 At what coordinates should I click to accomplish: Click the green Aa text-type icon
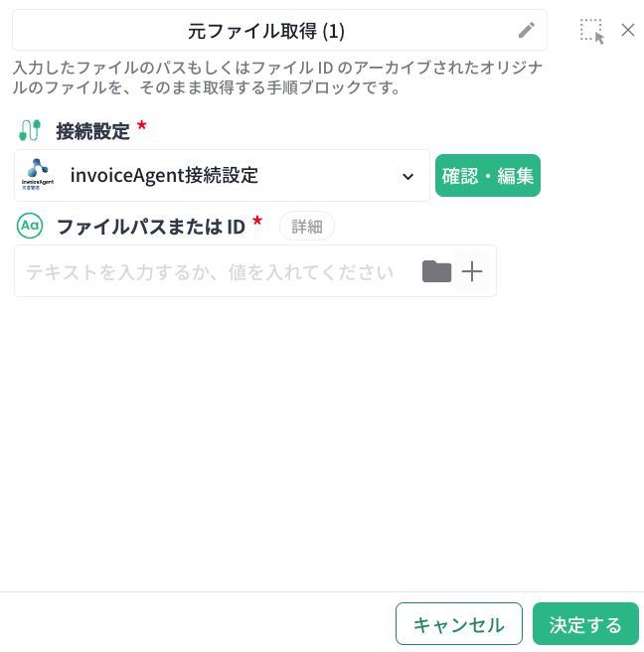coord(30,226)
